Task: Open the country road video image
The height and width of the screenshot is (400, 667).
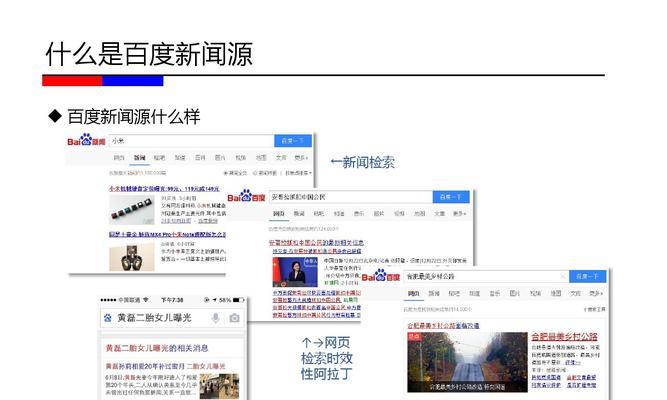Action: (x=467, y=362)
